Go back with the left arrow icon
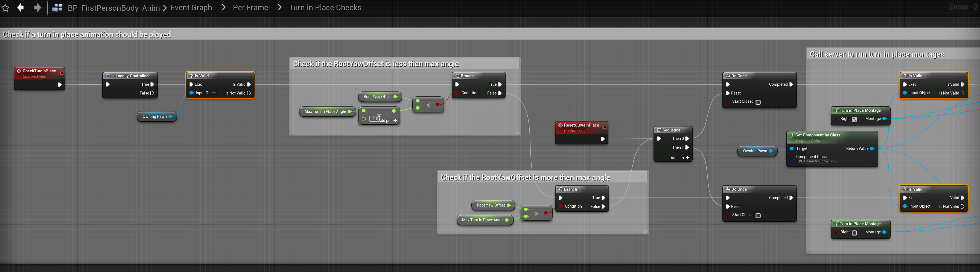This screenshot has height=272, width=980. point(21,8)
